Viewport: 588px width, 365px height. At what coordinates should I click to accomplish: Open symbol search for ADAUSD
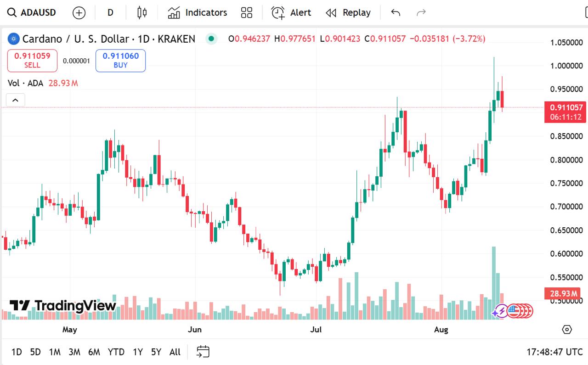32,12
